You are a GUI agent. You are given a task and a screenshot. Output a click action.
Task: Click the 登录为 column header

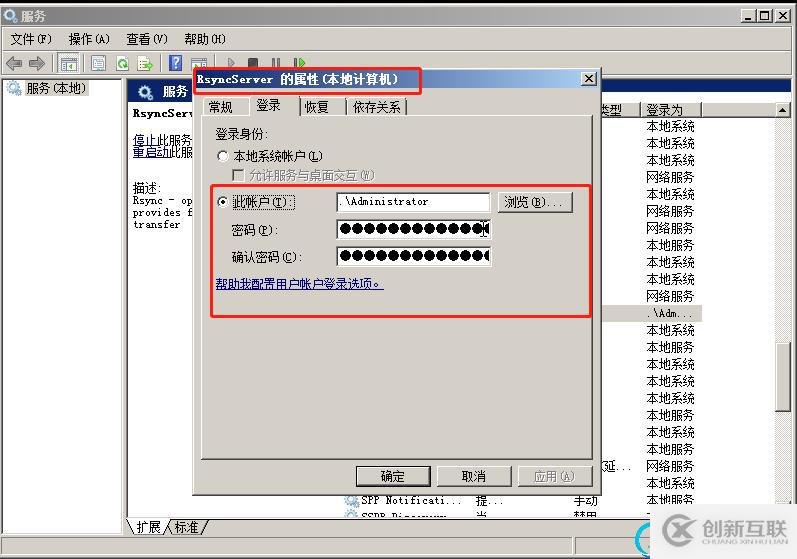pyautogui.click(x=671, y=110)
